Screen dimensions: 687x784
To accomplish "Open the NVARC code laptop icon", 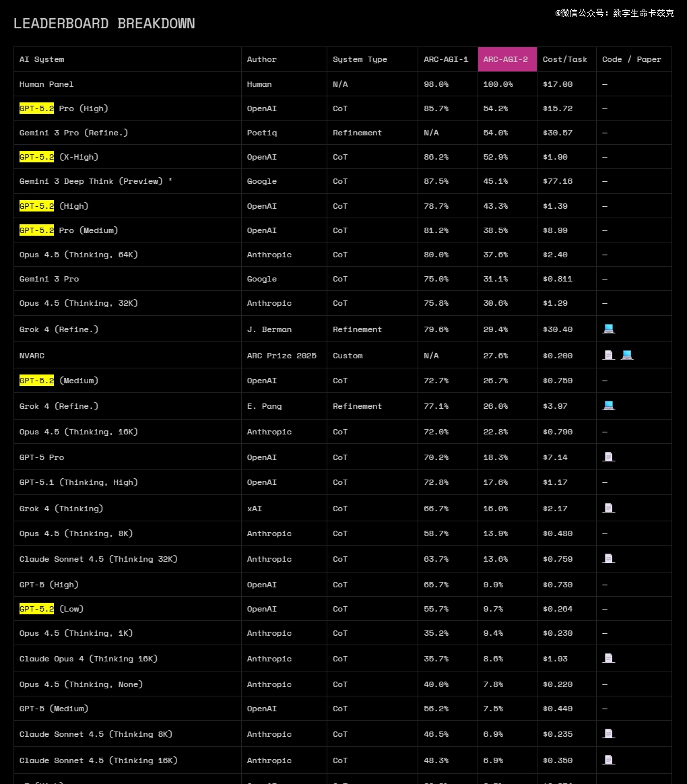I will coord(627,355).
